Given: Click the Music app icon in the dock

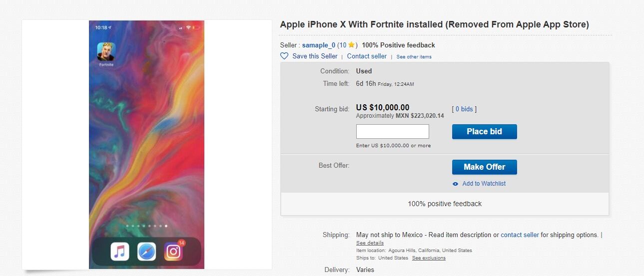Looking at the screenshot, I should pyautogui.click(x=119, y=252).
